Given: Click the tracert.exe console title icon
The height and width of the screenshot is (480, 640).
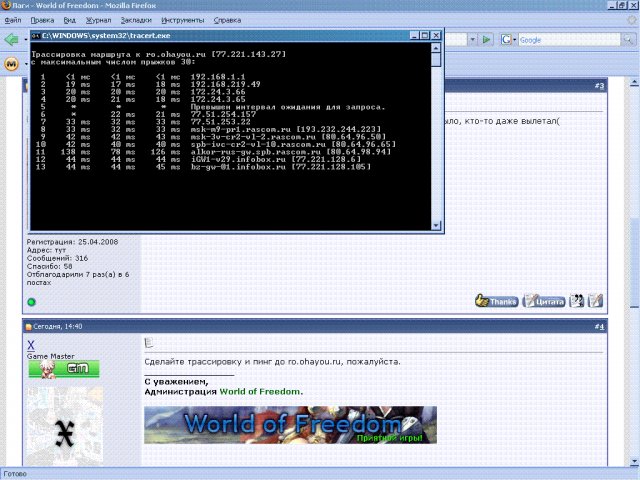Looking at the screenshot, I should 36,36.
